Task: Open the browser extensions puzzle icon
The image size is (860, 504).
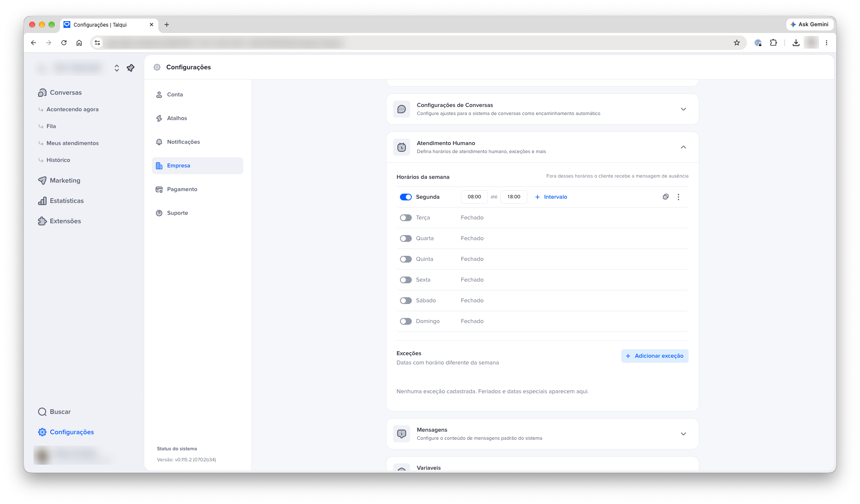Action: click(x=773, y=43)
